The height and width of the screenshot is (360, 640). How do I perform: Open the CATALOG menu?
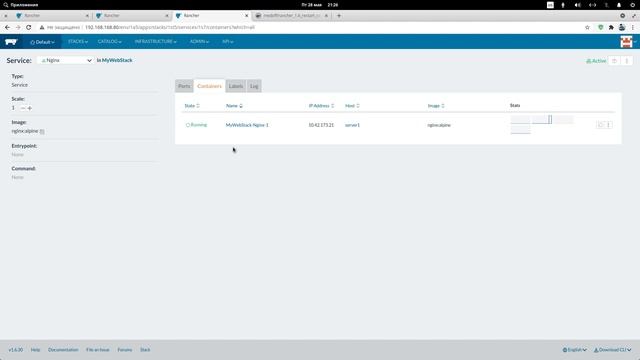(x=109, y=42)
